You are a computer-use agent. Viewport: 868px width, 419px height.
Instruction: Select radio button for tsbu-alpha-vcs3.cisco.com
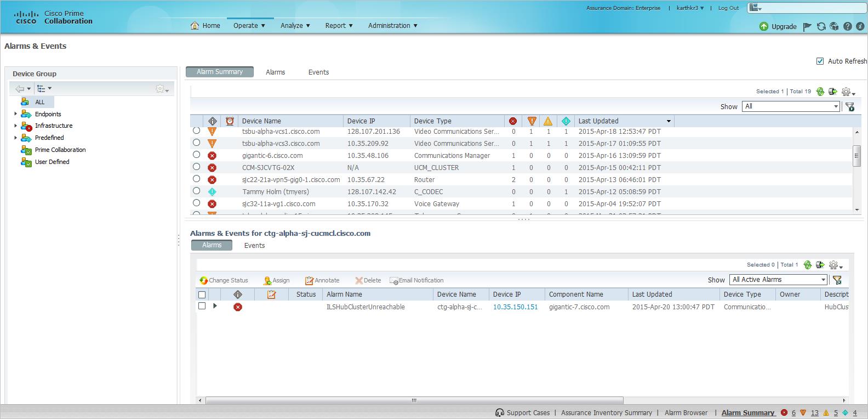tap(196, 143)
